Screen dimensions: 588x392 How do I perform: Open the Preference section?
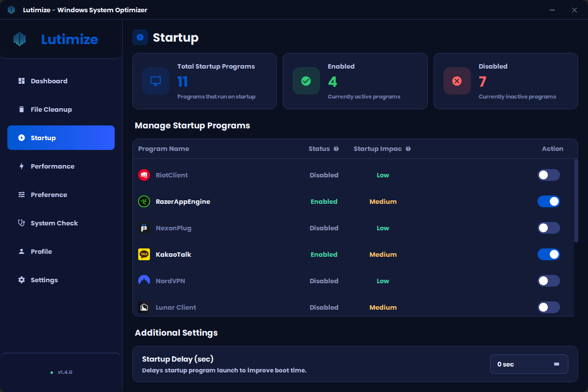tap(61, 195)
